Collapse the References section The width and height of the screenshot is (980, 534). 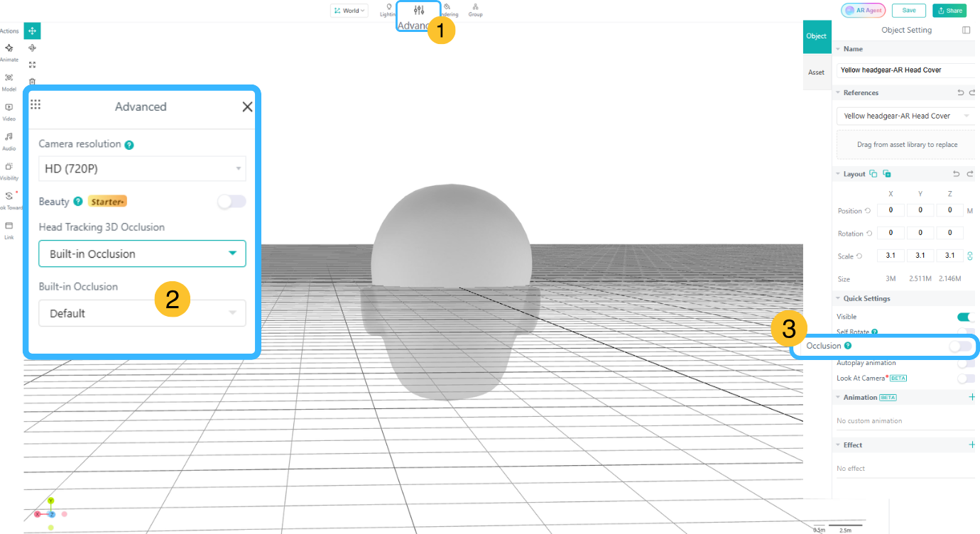(x=837, y=93)
